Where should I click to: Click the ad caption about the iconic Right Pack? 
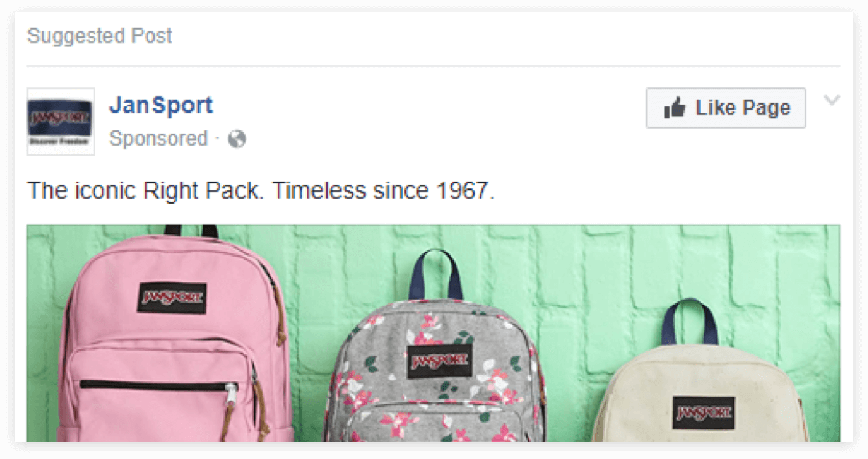click(x=261, y=191)
